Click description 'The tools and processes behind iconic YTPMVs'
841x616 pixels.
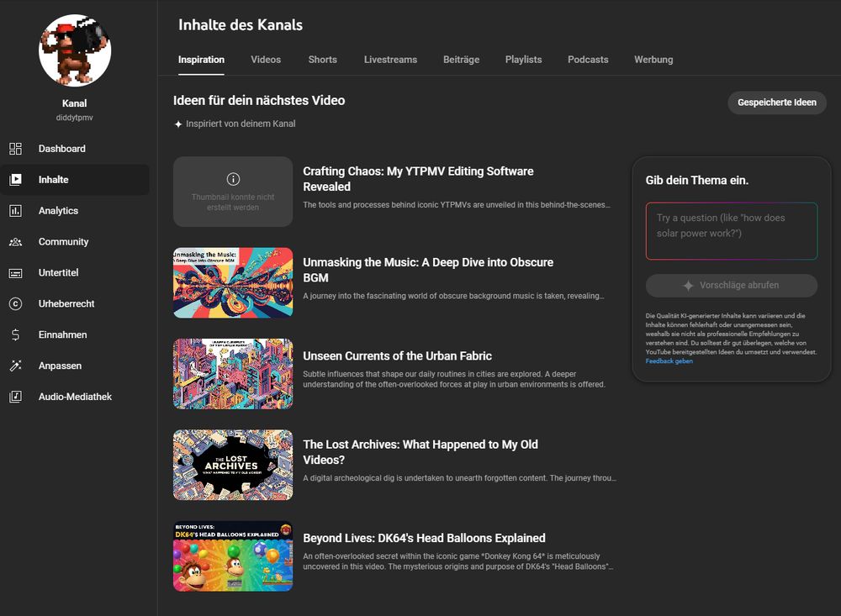tap(457, 205)
